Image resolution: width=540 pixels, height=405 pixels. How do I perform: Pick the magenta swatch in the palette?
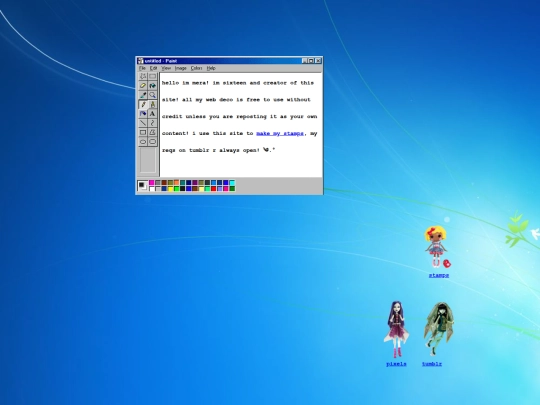[152, 183]
